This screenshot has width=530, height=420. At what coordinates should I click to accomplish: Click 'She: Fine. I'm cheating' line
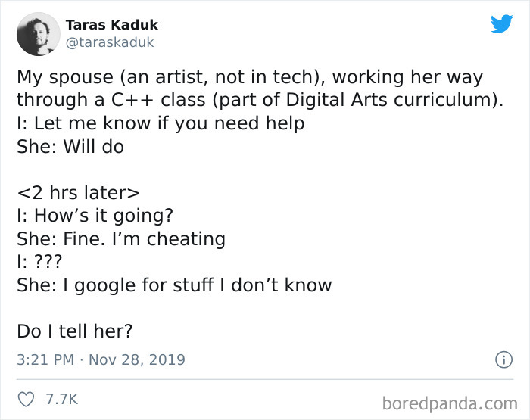coord(121,239)
